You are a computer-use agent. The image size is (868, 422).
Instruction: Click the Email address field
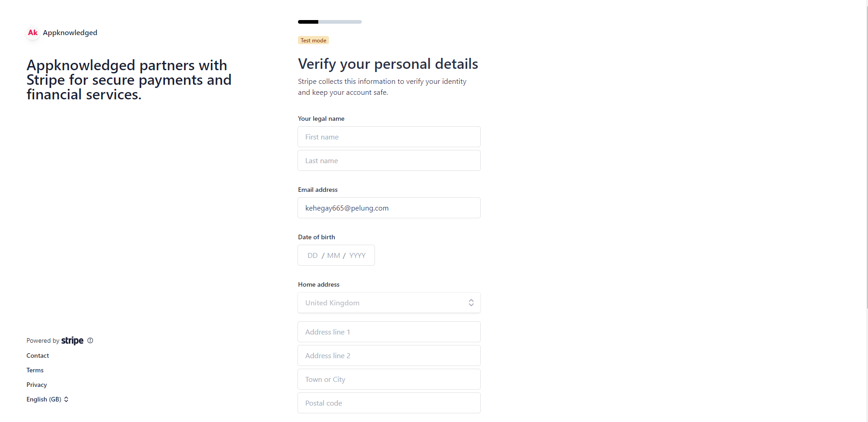[x=389, y=208]
